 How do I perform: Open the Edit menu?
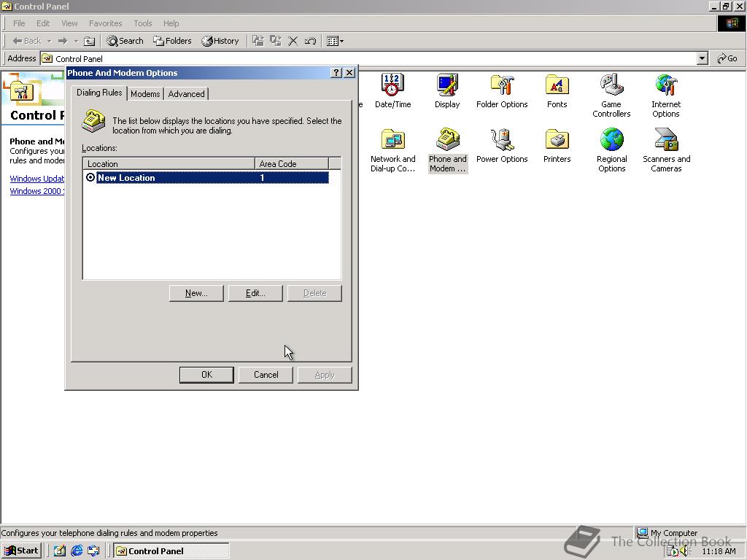[43, 23]
